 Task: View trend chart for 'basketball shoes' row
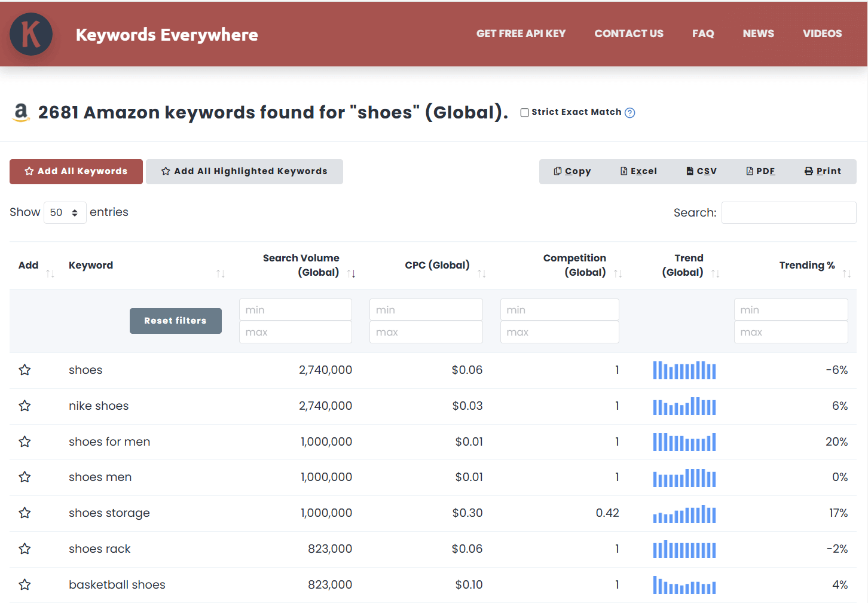(x=684, y=585)
